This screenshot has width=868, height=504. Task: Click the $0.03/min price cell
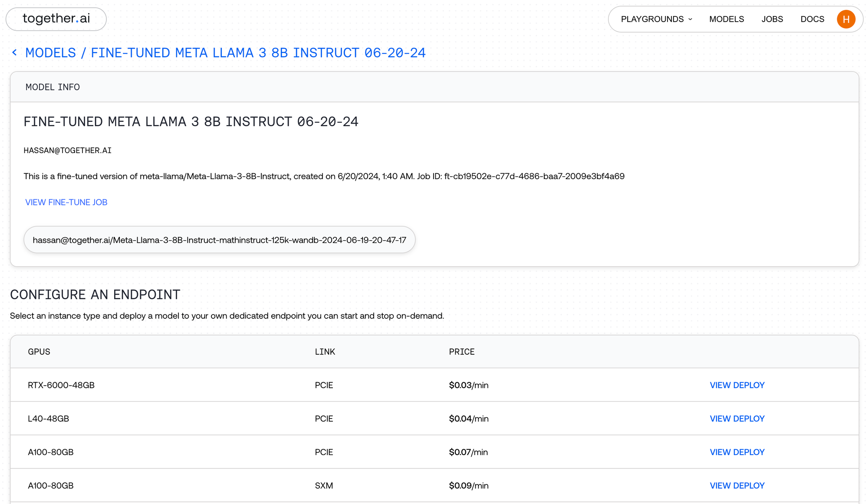[469, 385]
